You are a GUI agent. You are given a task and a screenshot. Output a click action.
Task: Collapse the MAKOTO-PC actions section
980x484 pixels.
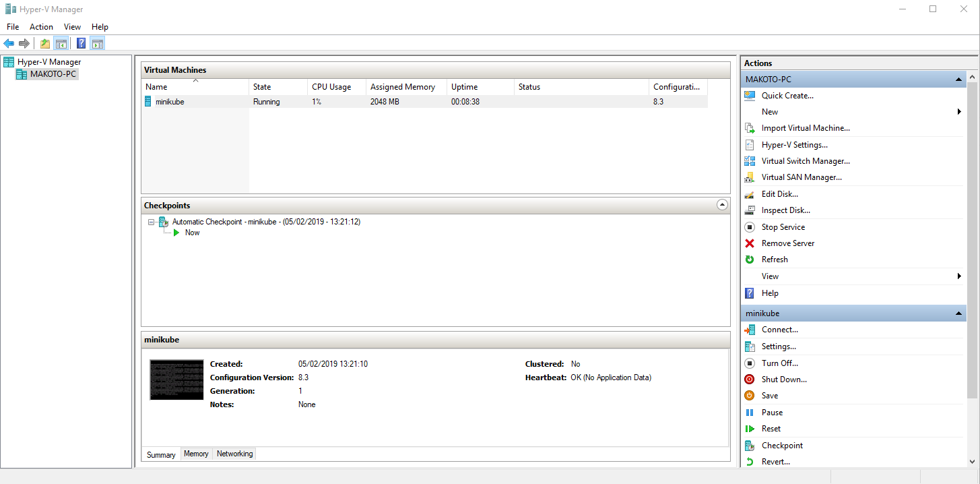(958, 79)
